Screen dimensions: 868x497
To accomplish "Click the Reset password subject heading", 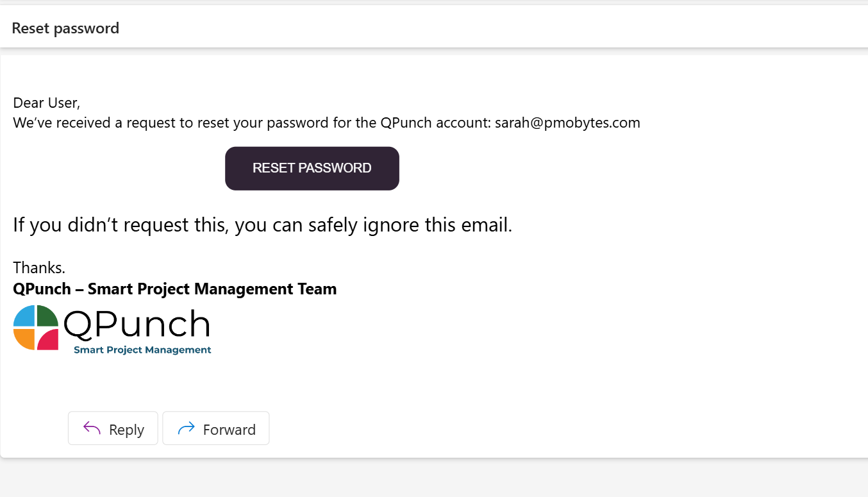I will click(x=65, y=28).
